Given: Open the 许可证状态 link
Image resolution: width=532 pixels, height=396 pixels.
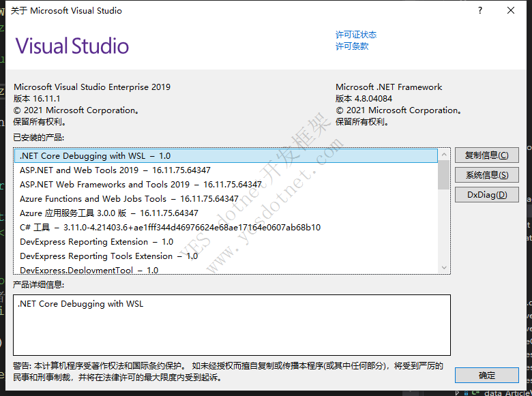Looking at the screenshot, I should coord(356,35).
